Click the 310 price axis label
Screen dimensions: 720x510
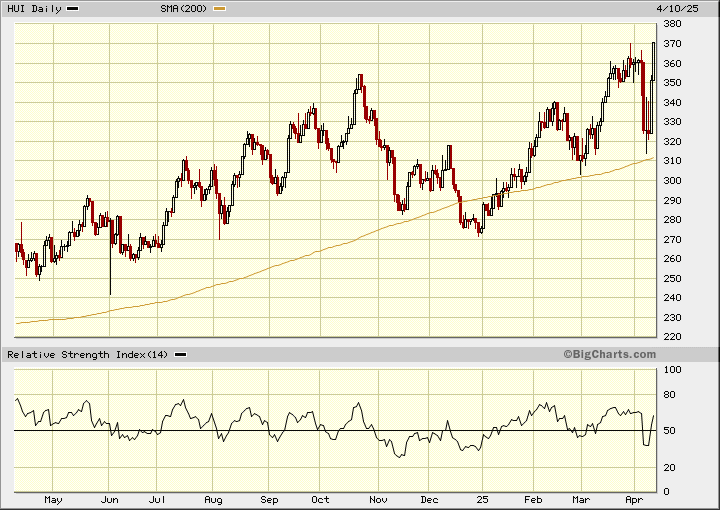coord(672,161)
